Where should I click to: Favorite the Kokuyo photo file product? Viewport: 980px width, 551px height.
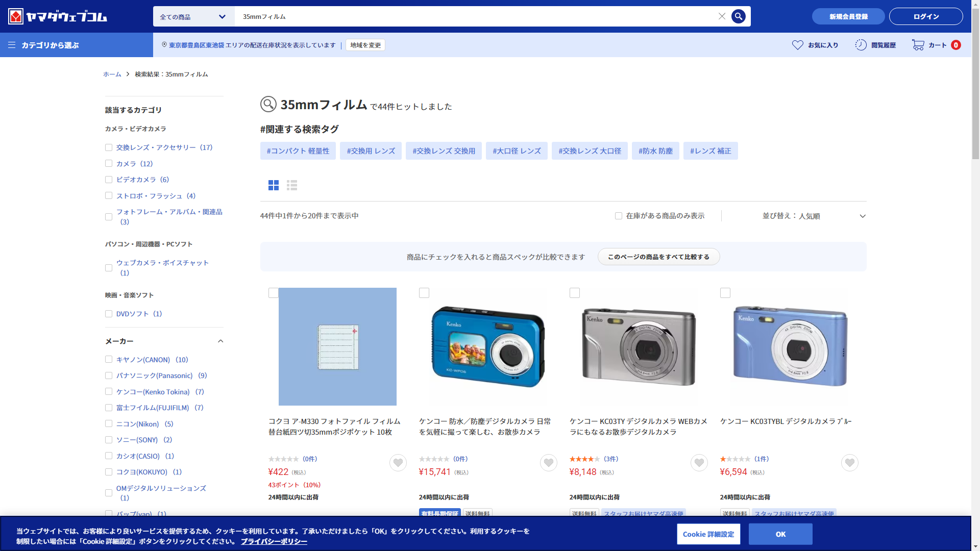tap(398, 463)
